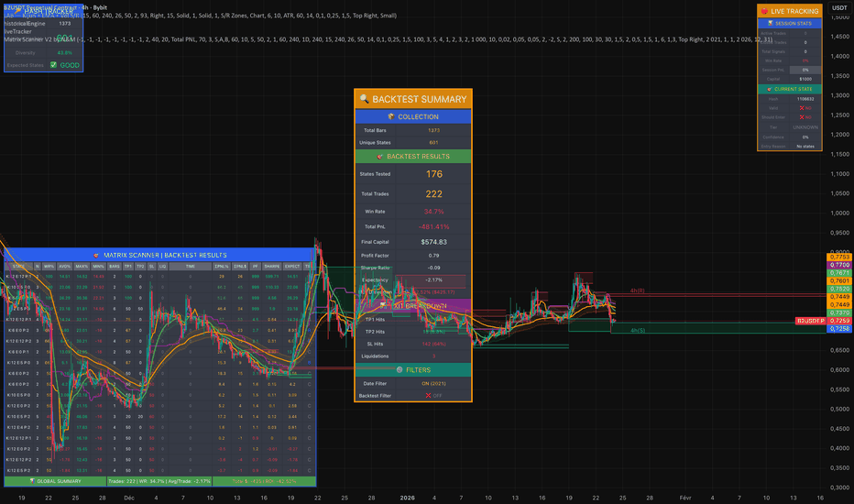Click the 4h(R) resistance zone label
Viewport: 854px width, 504px height.
[x=639, y=290]
